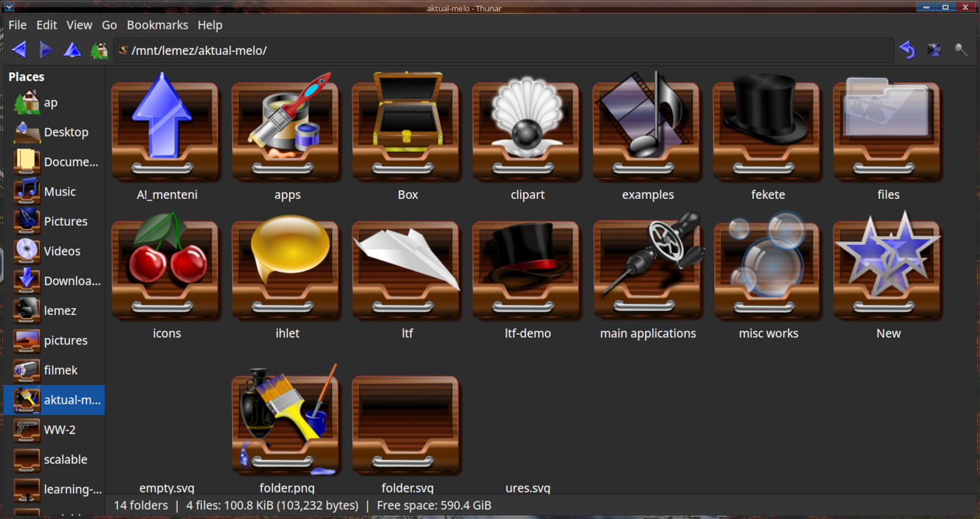Go to ap in Places
This screenshot has width=980, height=519.
point(54,103)
